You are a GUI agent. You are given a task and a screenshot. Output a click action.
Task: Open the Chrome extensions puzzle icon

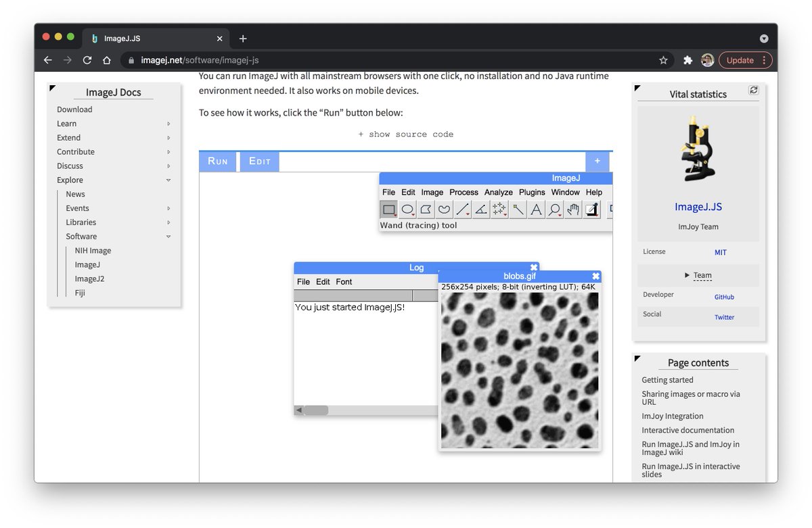(688, 60)
